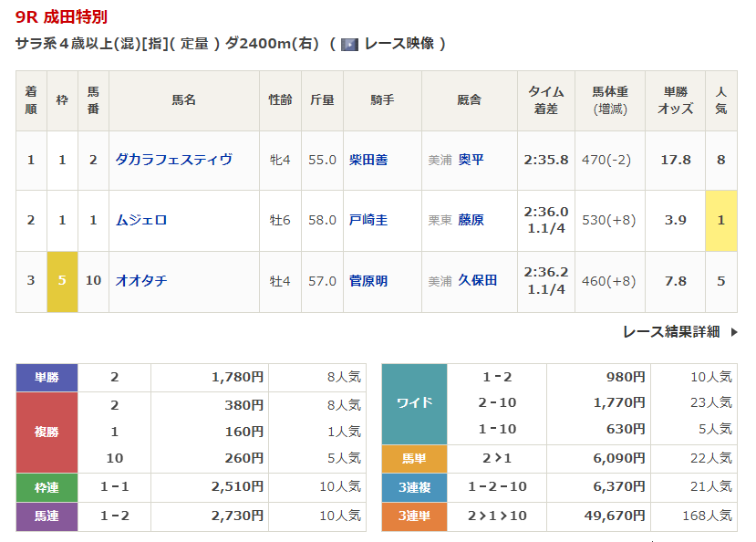Click the arrow beside レース結果詳細
The image size is (756, 542).
pos(734,332)
